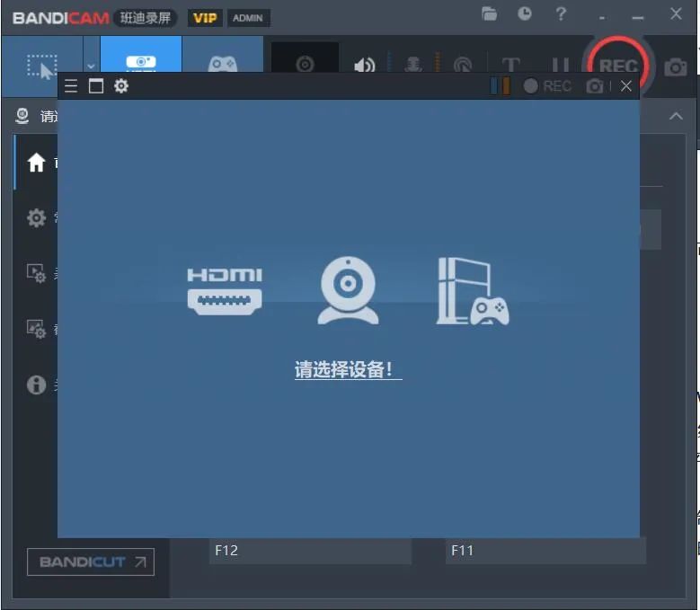Image resolution: width=700 pixels, height=610 pixels.
Task: Click the F12 hotkey field
Action: (310, 551)
